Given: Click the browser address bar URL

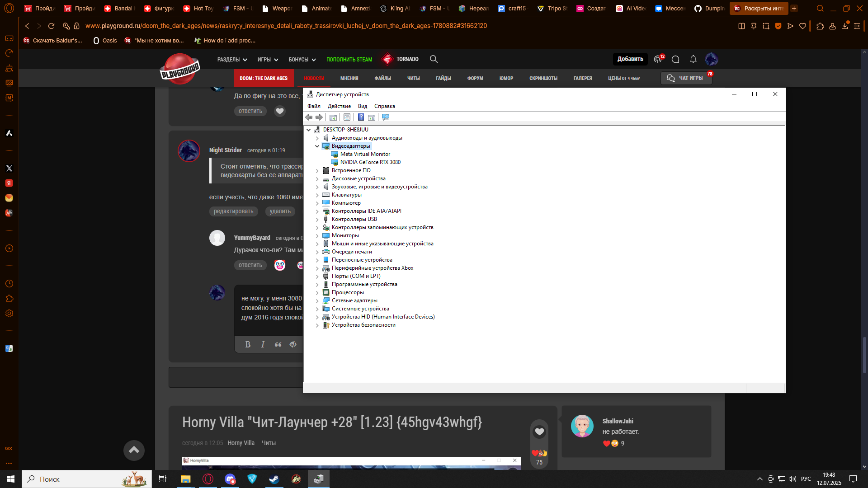Looking at the screenshot, I should (286, 26).
